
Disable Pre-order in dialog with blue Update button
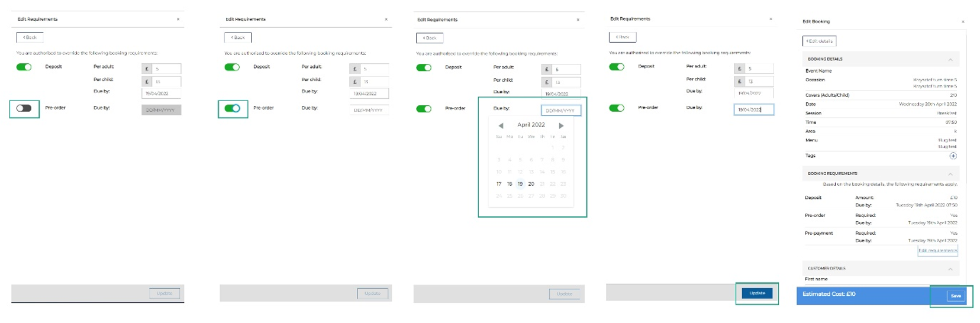[x=617, y=108]
